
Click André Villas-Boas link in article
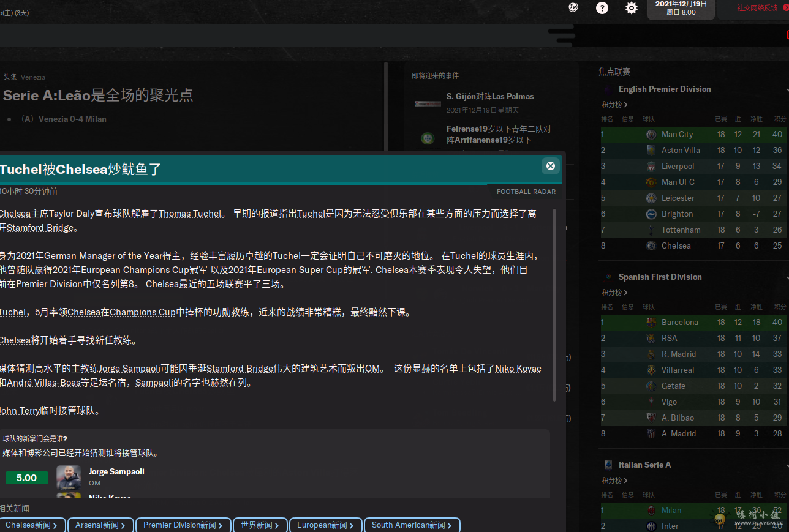tap(43, 383)
